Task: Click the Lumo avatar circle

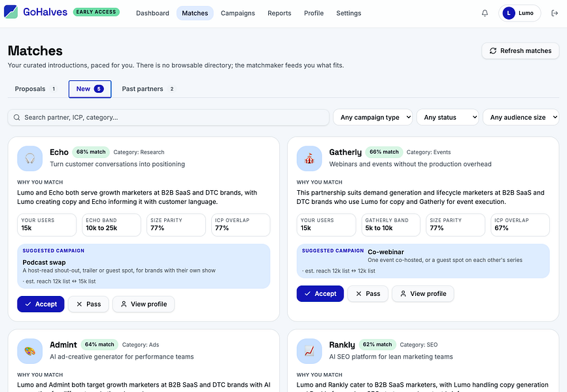Action: coord(508,13)
